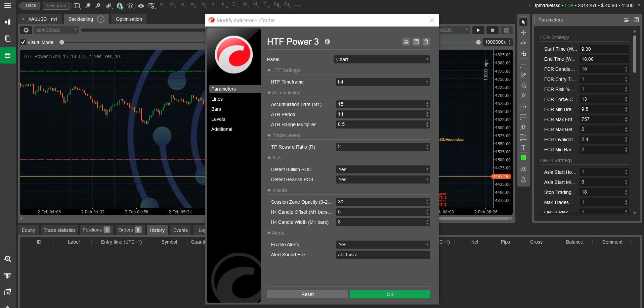Toggle the eye visibility icon in toolbar
644x308 pixels.
[x=141, y=6]
